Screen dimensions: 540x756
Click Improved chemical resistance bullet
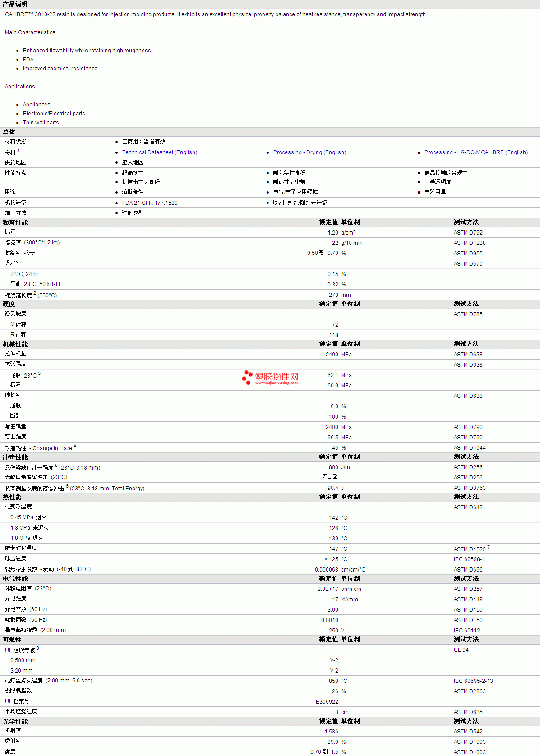pyautogui.click(x=60, y=69)
